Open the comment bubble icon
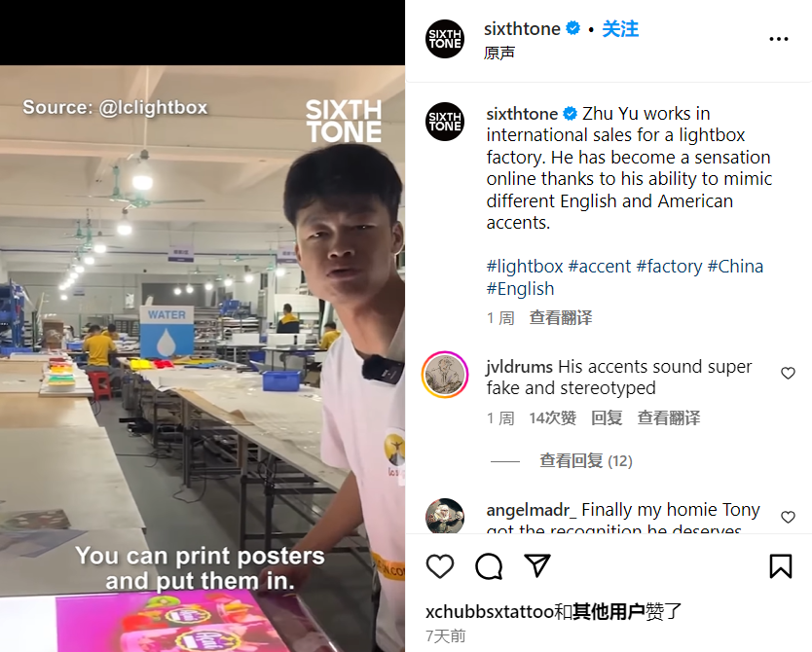This screenshot has width=812, height=652. click(x=489, y=565)
